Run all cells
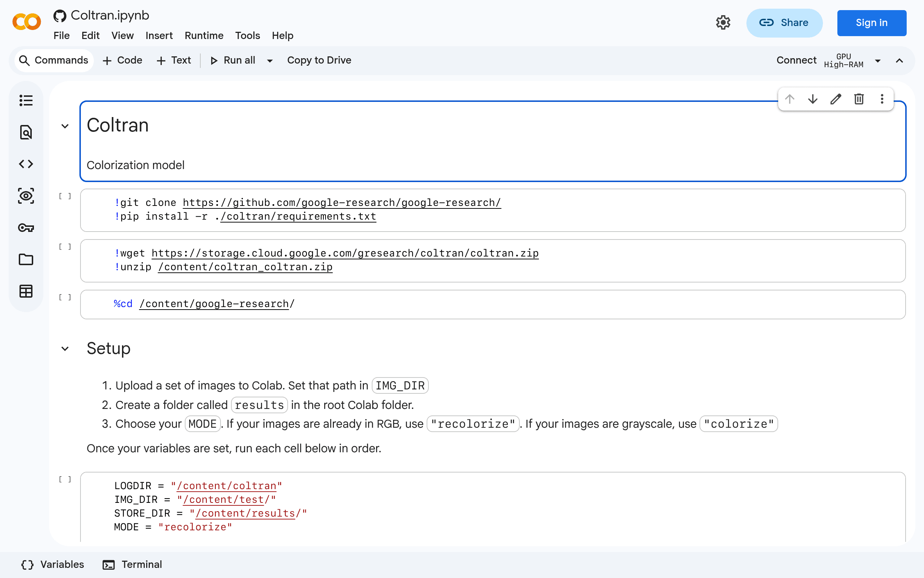This screenshot has width=924, height=578. (233, 60)
